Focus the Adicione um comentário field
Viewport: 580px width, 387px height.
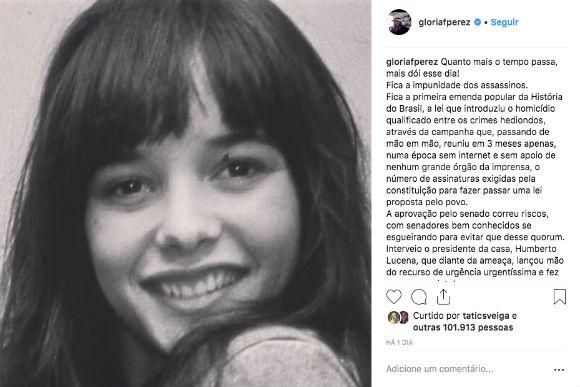coord(440,369)
